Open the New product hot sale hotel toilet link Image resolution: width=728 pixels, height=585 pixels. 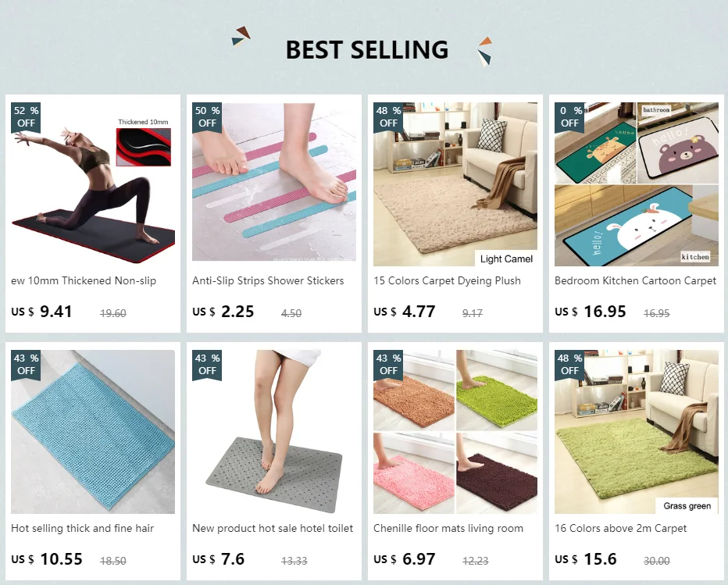[273, 528]
